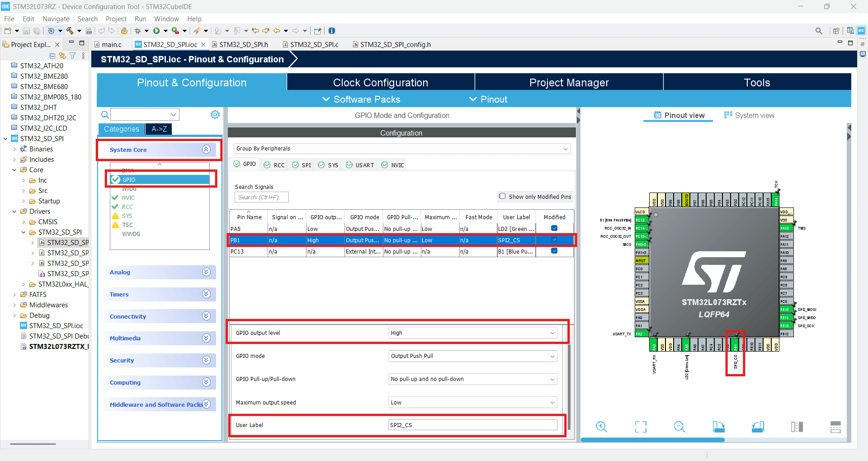Click the pinout Zoom out icon
868x461 pixels.
coord(679,427)
